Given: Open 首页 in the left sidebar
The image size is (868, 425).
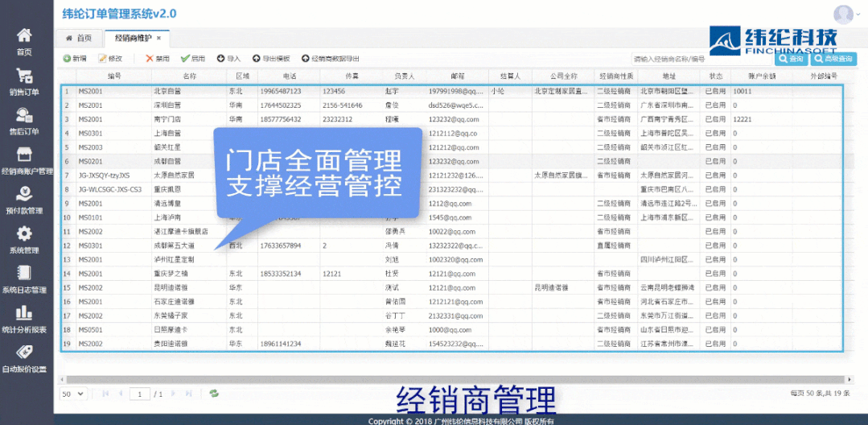Looking at the screenshot, I should click(x=24, y=43).
